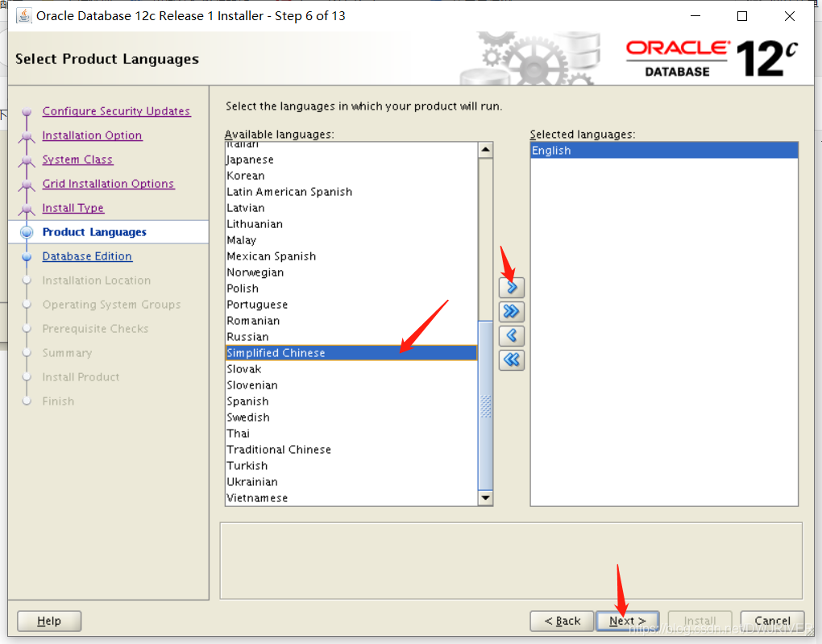
Task: Select Vietnamese in Available languages
Action: (351, 498)
